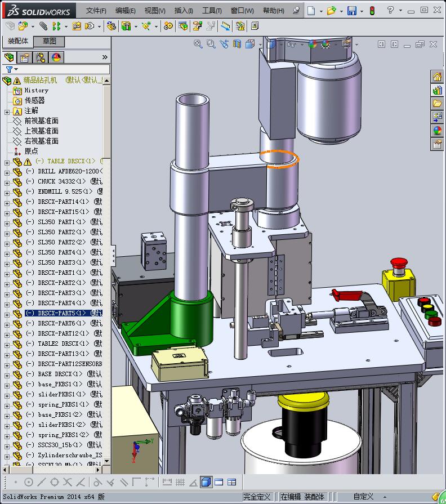Click the 自定义 units status bar entry
The height and width of the screenshot is (504, 446).
[363, 497]
